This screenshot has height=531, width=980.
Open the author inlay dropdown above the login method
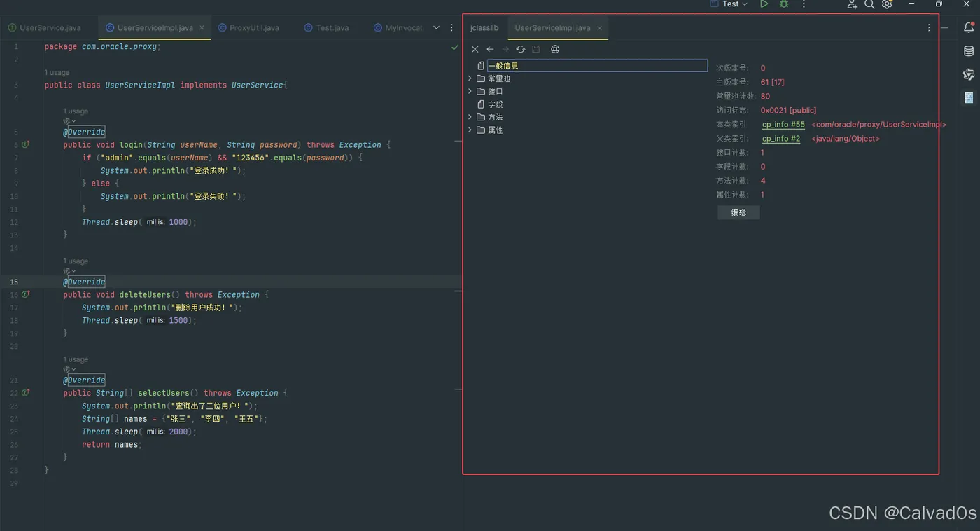point(69,121)
